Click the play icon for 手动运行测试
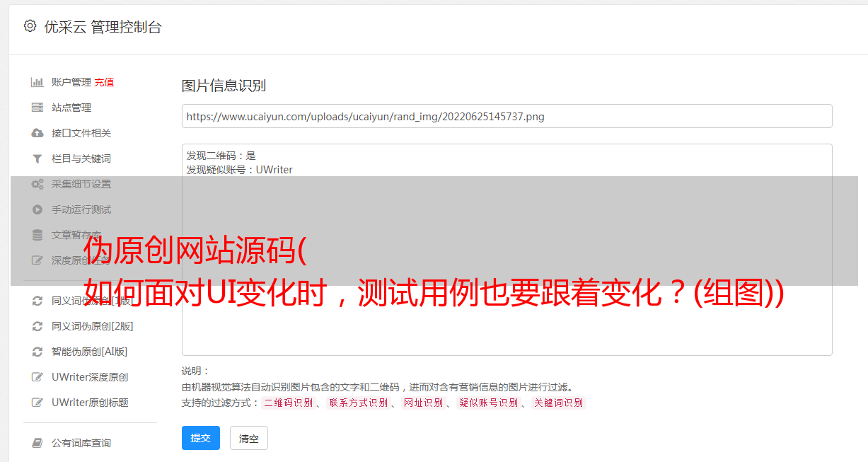 pyautogui.click(x=37, y=209)
